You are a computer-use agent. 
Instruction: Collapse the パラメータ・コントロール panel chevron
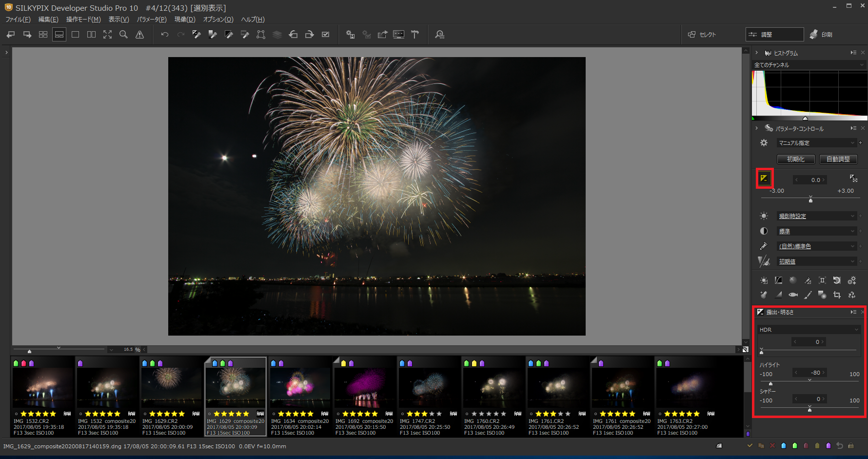click(756, 128)
